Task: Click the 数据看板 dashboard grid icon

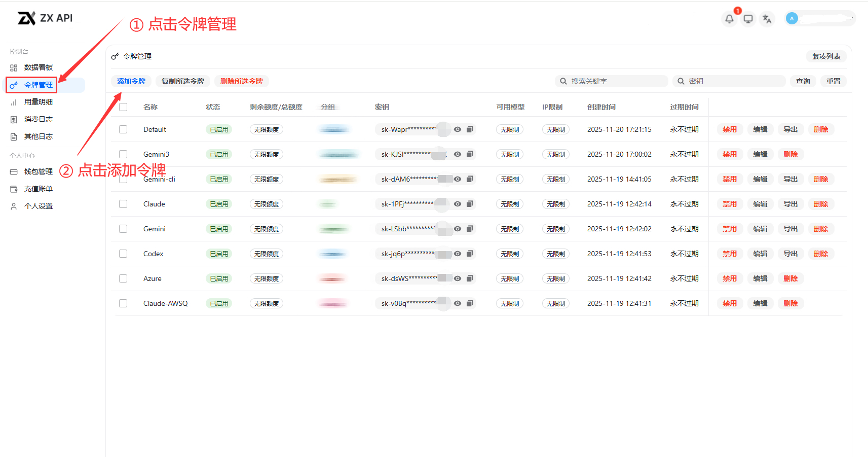Action: point(13,67)
